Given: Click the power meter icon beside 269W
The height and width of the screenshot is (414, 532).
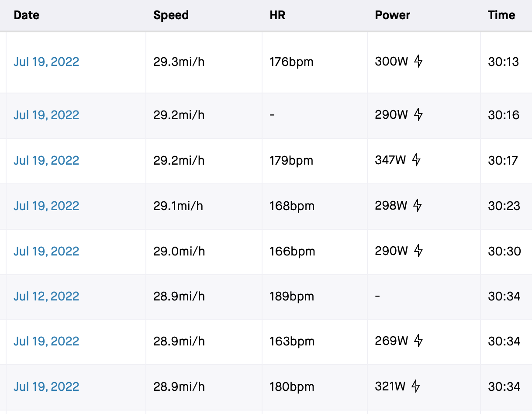Looking at the screenshot, I should pos(418,341).
